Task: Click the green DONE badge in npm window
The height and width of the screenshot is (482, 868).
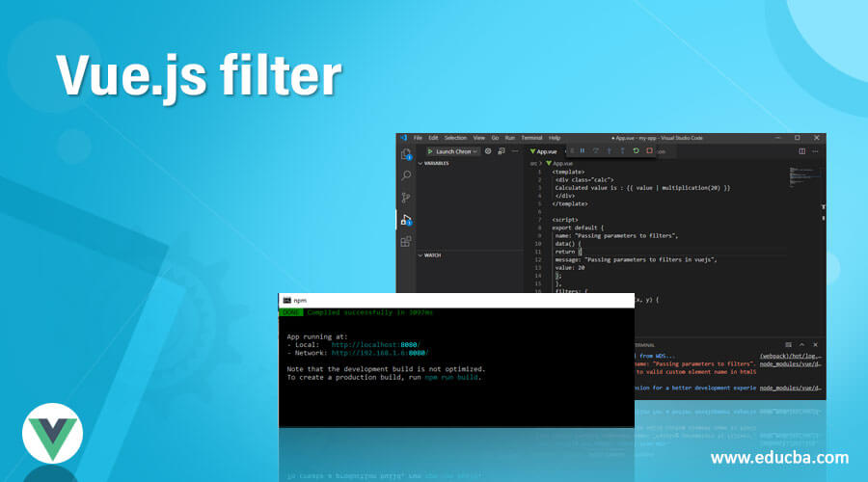Action: pyautogui.click(x=290, y=312)
